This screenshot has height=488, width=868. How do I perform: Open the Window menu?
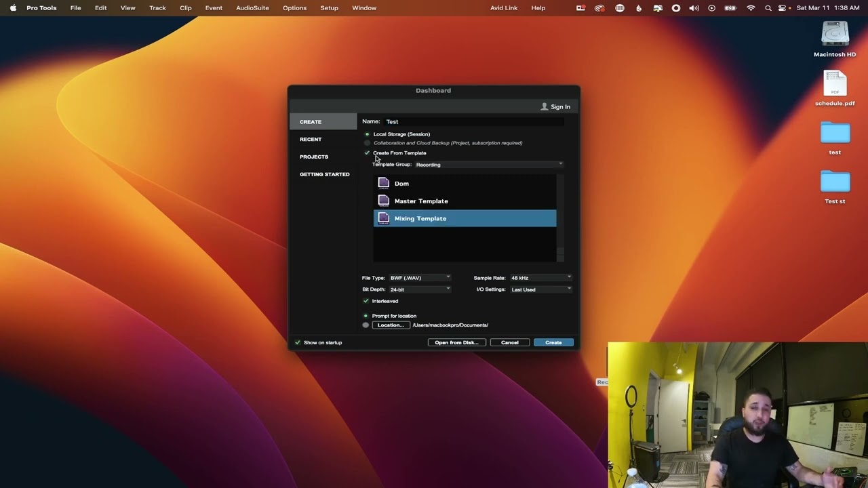pyautogui.click(x=364, y=8)
